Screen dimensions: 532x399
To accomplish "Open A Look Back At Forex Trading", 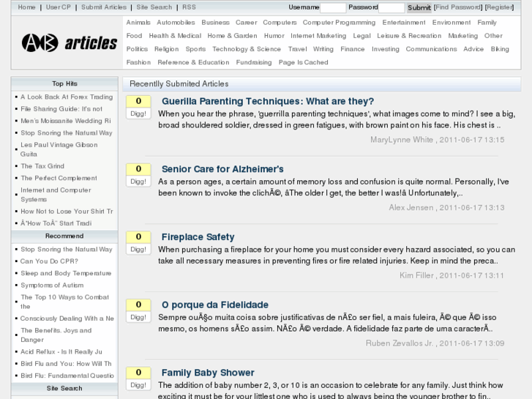I will click(x=67, y=97).
